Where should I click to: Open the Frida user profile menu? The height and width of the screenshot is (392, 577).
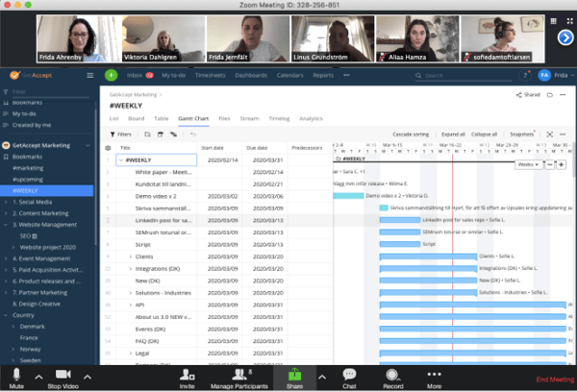click(x=556, y=75)
